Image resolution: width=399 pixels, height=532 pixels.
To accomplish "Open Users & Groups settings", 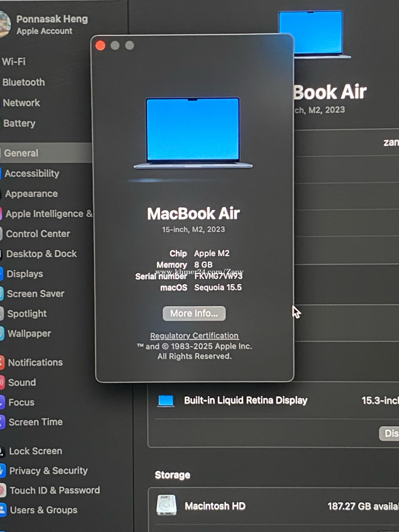I will 43,510.
